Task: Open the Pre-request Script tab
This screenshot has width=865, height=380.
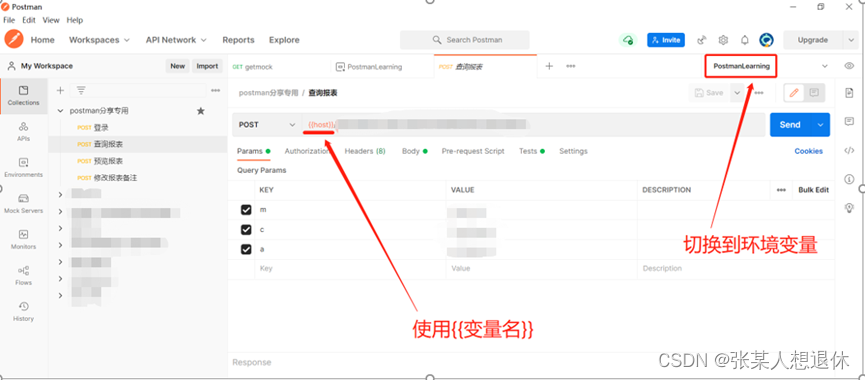Action: click(x=473, y=151)
